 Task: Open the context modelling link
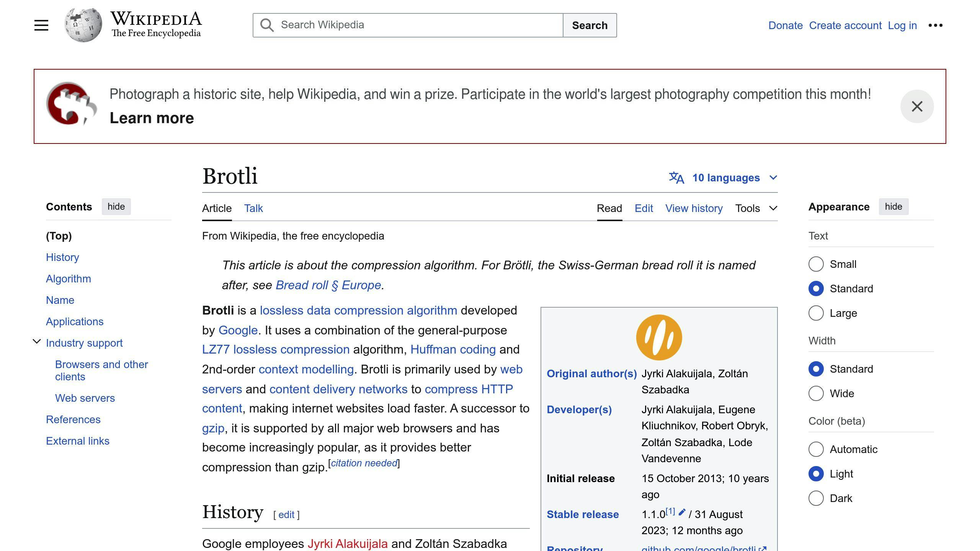pos(306,369)
